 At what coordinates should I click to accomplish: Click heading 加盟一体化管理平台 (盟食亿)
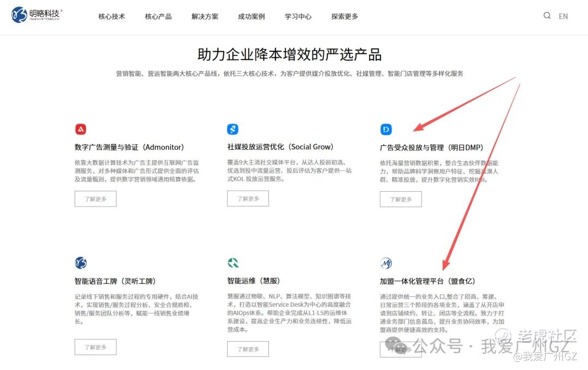point(427,281)
